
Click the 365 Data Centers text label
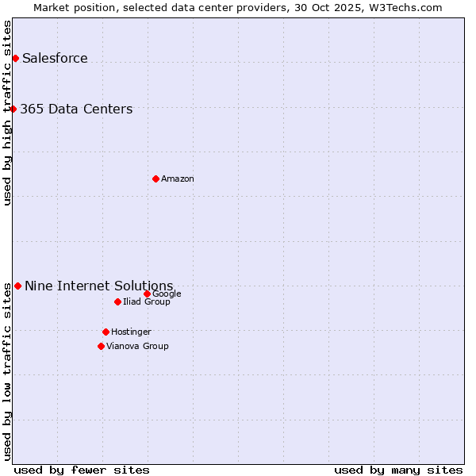click(x=76, y=109)
